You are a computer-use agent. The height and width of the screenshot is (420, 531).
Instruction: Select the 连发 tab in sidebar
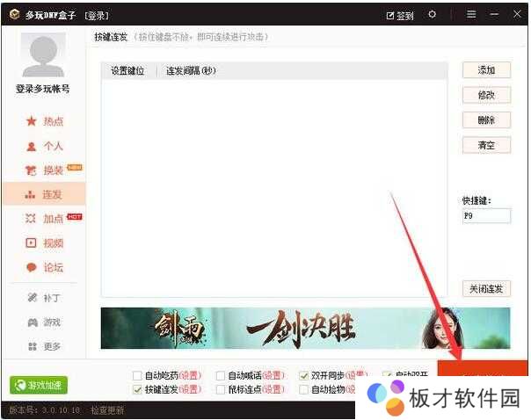tap(45, 194)
